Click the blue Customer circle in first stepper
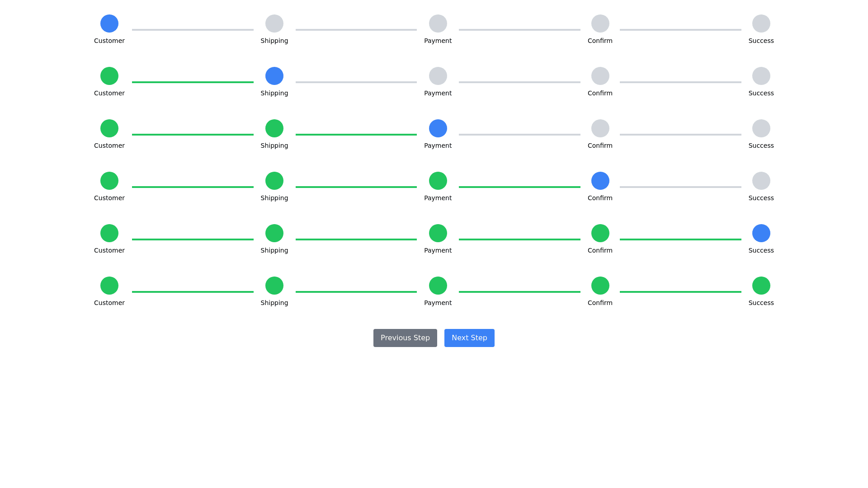Image resolution: width=868 pixels, height=488 pixels. point(109,23)
